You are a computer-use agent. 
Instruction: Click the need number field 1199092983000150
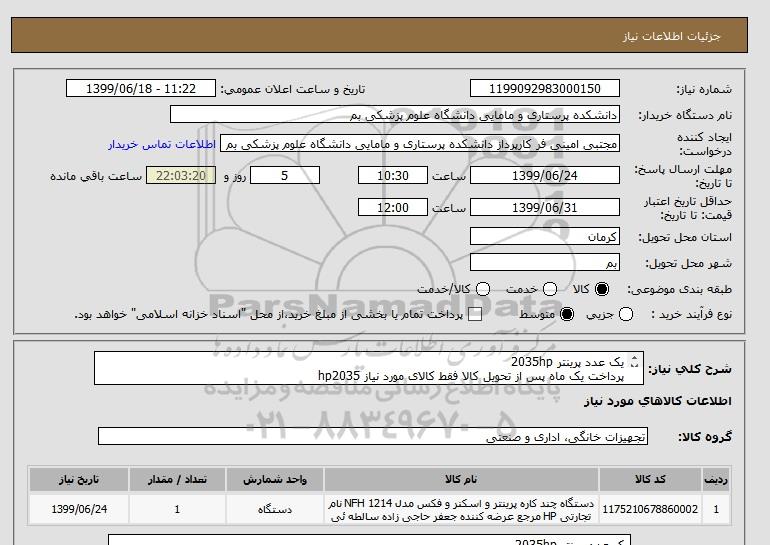pos(545,88)
